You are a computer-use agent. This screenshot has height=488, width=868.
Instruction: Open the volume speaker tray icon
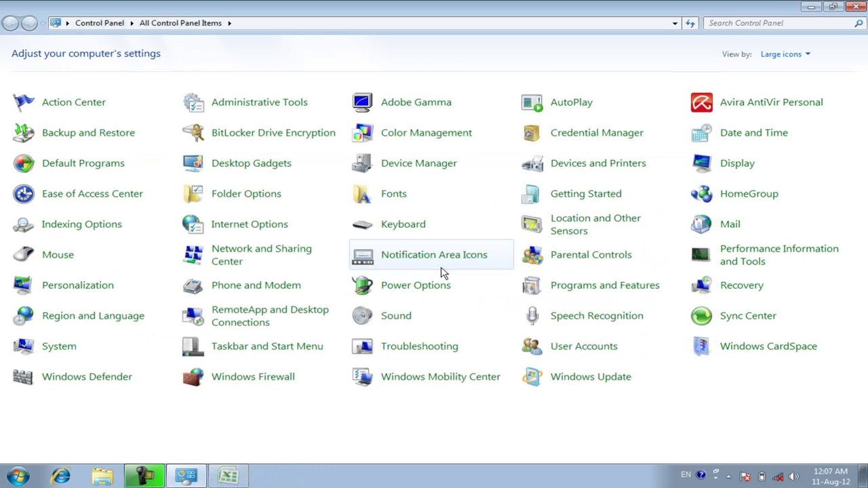794,476
